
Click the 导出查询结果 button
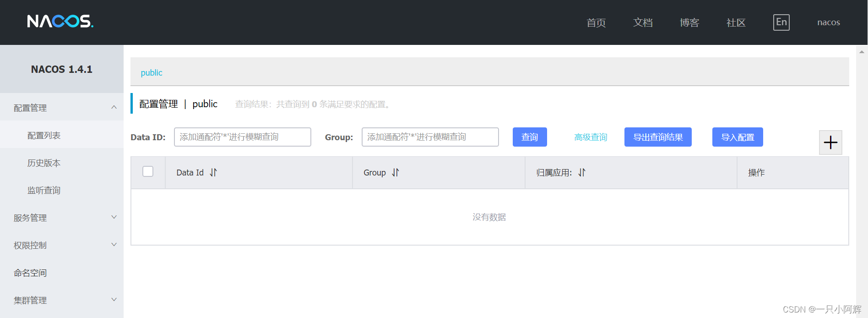(x=658, y=137)
